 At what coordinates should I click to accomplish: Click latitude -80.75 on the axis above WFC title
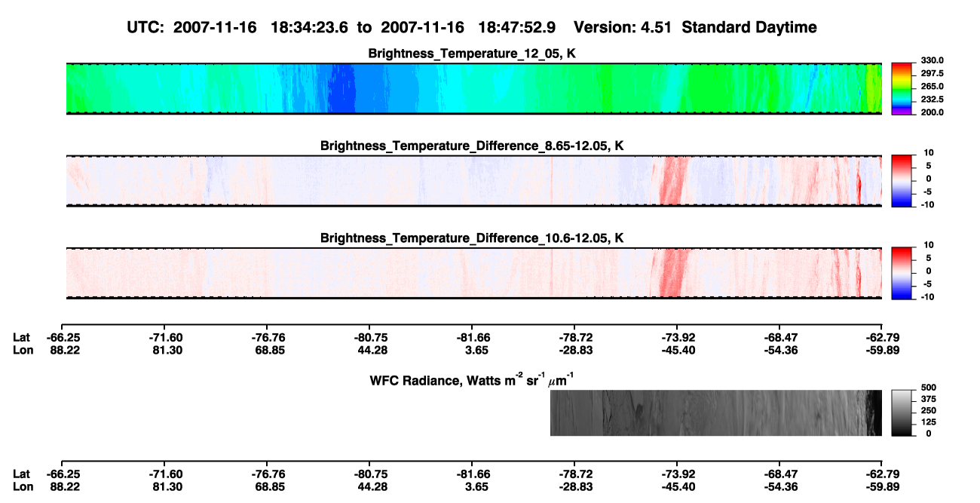pyautogui.click(x=370, y=338)
